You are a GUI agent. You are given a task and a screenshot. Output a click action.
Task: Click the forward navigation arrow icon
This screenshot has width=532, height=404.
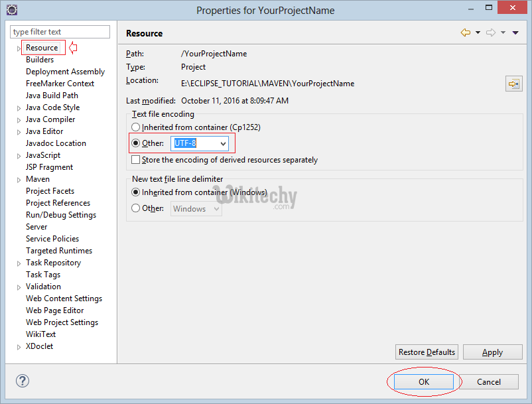pos(491,33)
